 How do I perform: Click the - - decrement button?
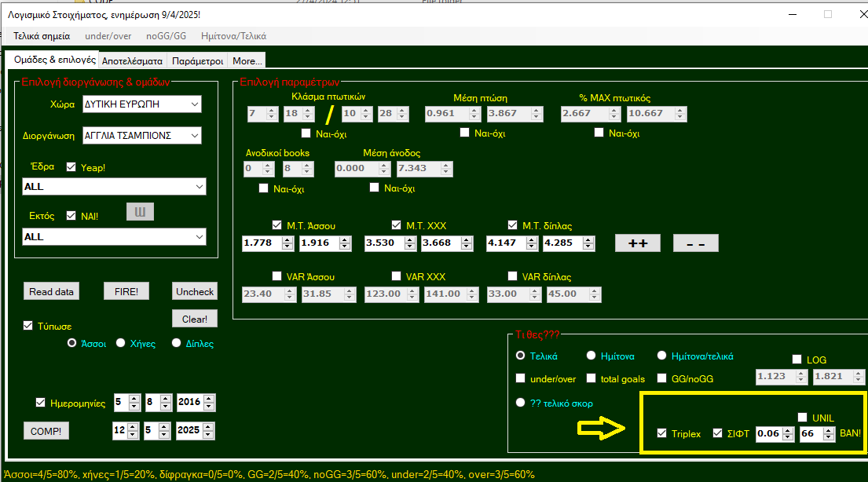[695, 243]
